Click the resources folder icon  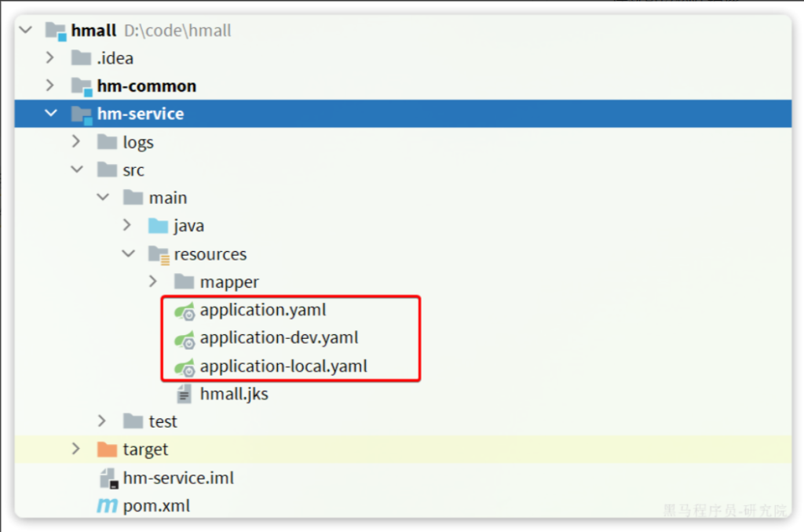(159, 254)
